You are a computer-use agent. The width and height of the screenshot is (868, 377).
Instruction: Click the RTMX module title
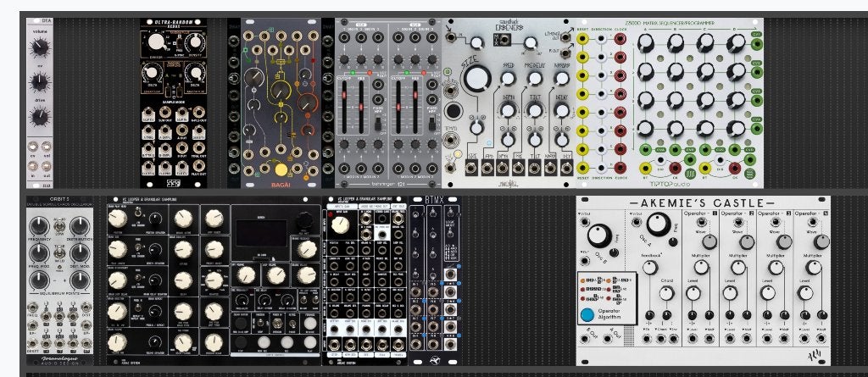point(433,201)
